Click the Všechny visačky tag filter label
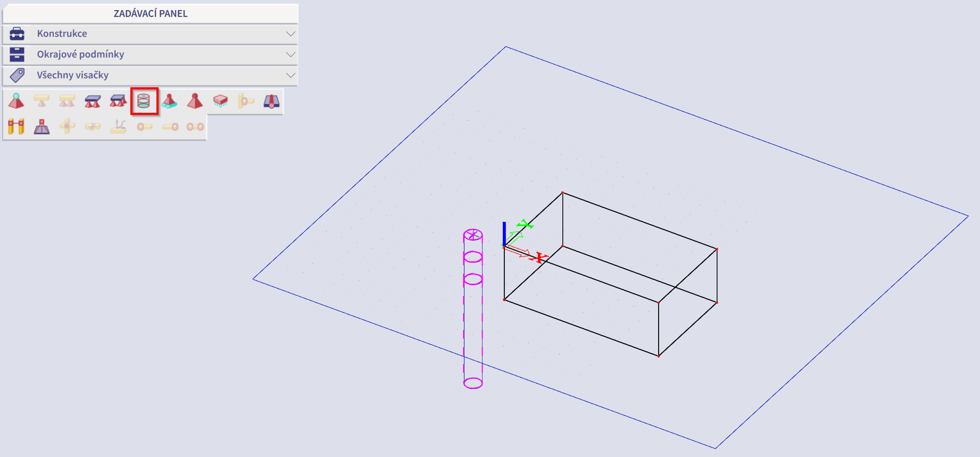 pyautogui.click(x=72, y=75)
